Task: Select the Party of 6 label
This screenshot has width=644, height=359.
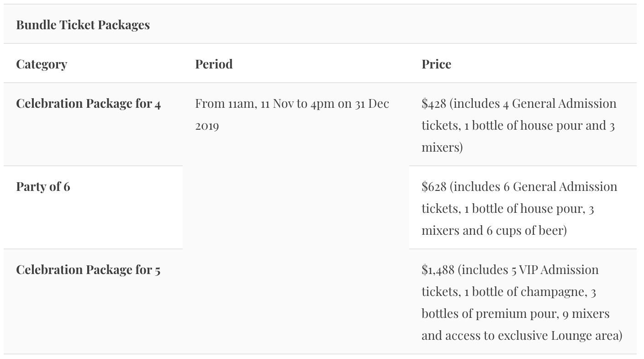Action: 43,187
